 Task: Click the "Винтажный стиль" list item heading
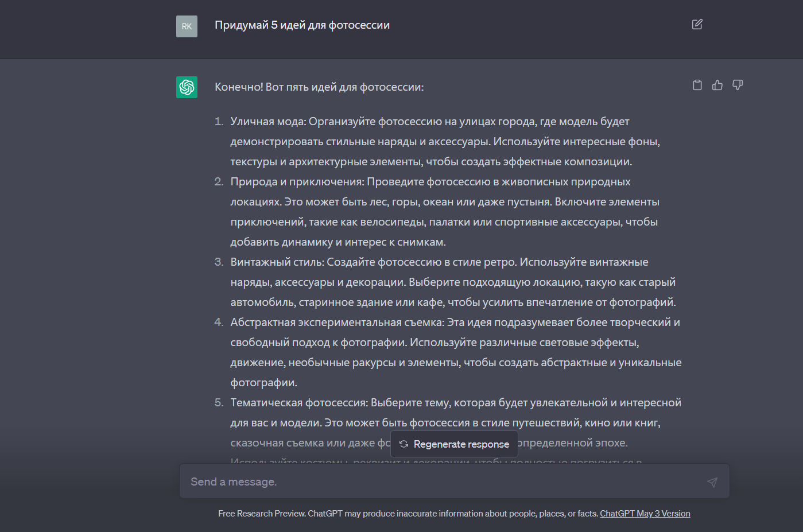coord(278,262)
